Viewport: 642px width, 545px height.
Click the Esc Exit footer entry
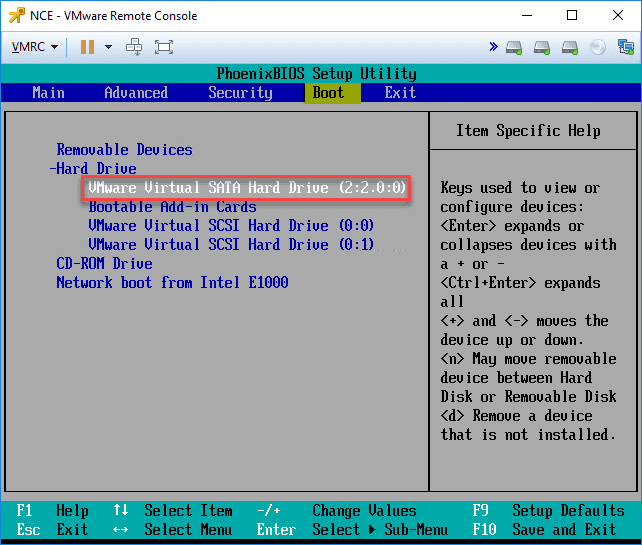point(52,530)
